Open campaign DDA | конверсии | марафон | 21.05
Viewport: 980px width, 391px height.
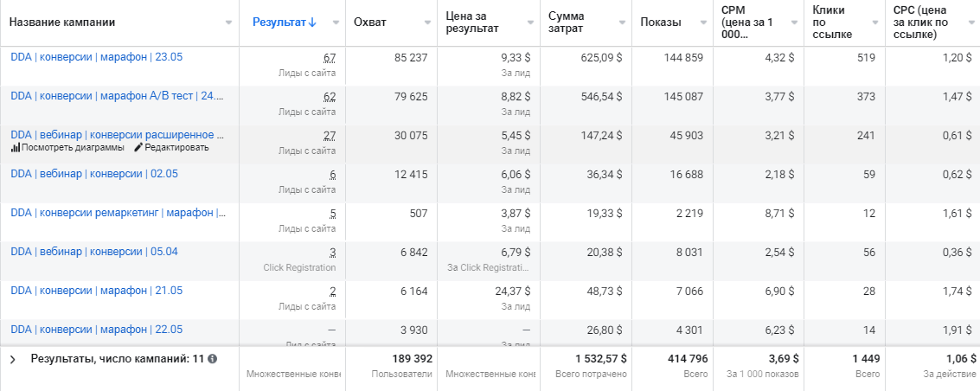[x=97, y=291]
